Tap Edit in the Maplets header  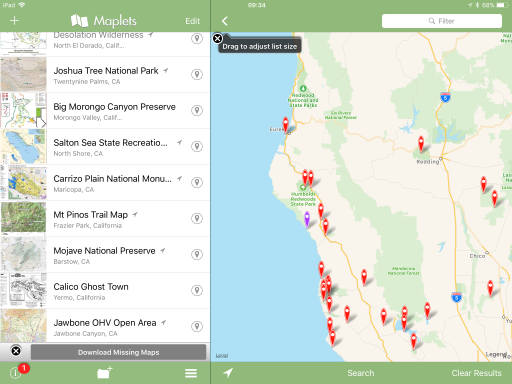192,21
